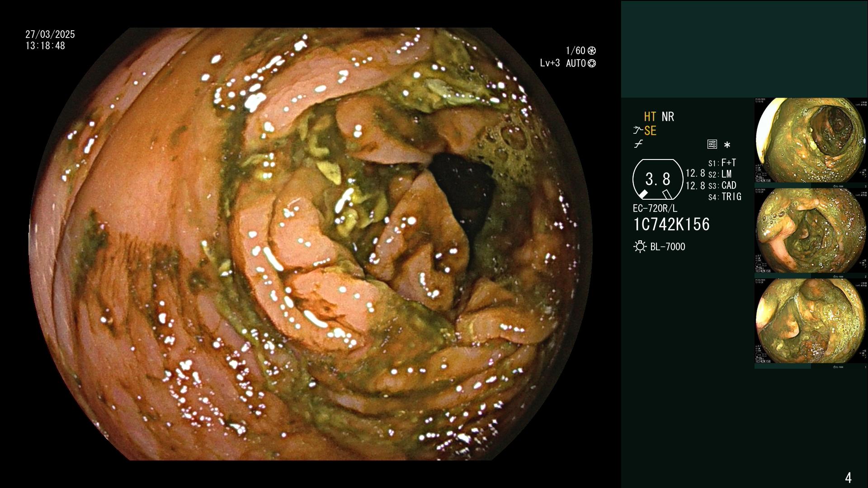Click the structure enhancement icon beside SE
868x488 pixels.
[638, 131]
